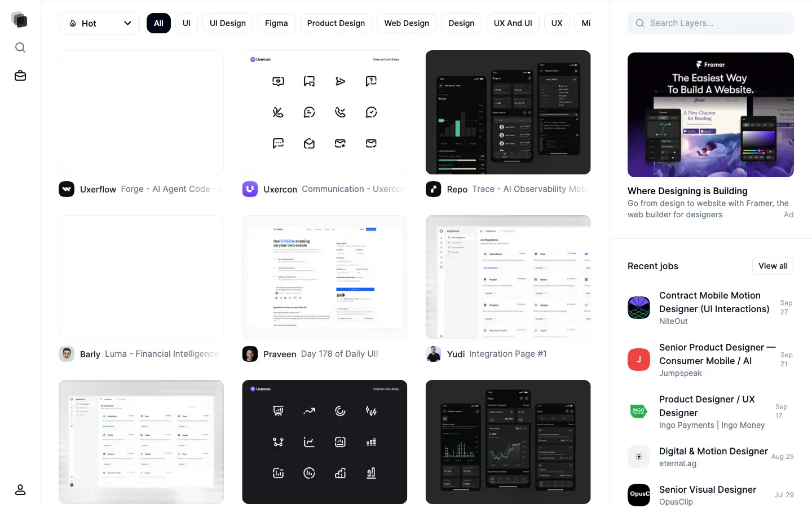Screen dimensions: 812x508
Task: Open Praveen's Day 178 Daily UI thumbnail
Action: [x=325, y=277]
